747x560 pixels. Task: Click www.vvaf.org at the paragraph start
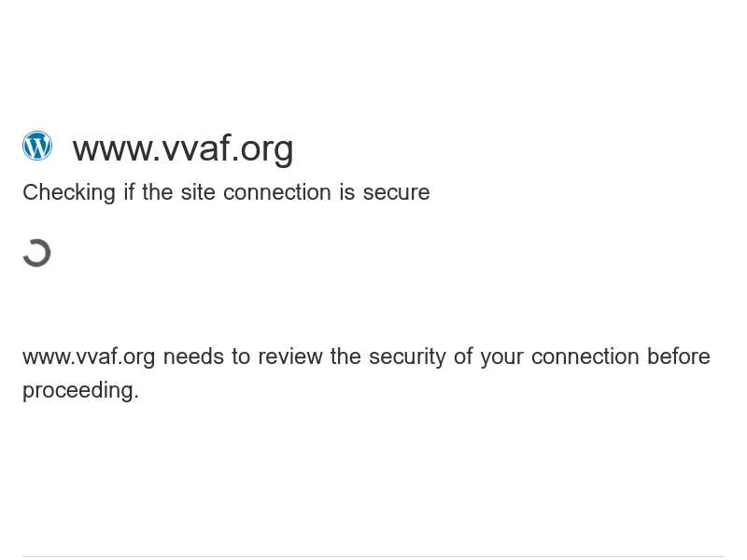tap(89, 357)
